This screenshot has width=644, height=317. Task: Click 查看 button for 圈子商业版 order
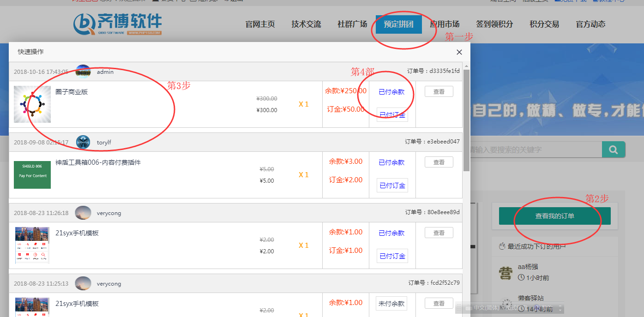pyautogui.click(x=439, y=92)
